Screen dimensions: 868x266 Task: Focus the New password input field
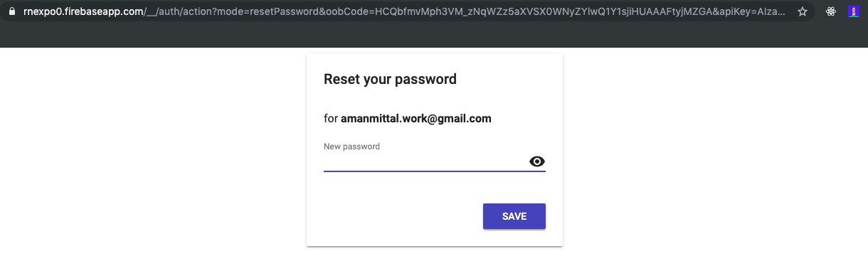point(425,162)
